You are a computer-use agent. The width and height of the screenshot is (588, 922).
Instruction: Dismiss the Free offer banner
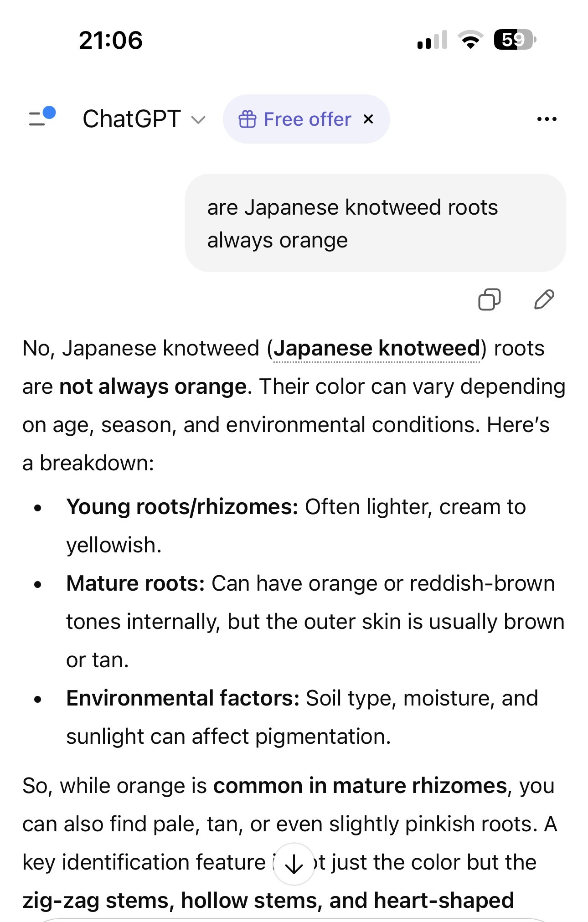click(x=368, y=119)
